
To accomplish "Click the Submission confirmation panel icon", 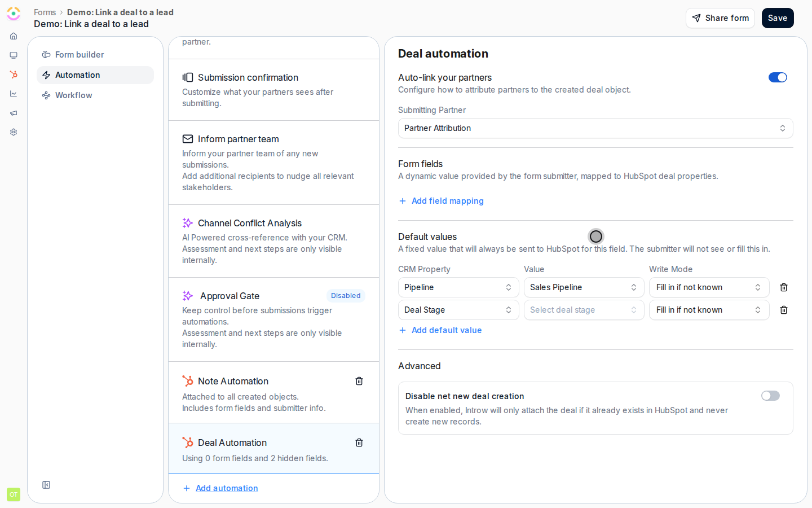I will click(x=188, y=77).
